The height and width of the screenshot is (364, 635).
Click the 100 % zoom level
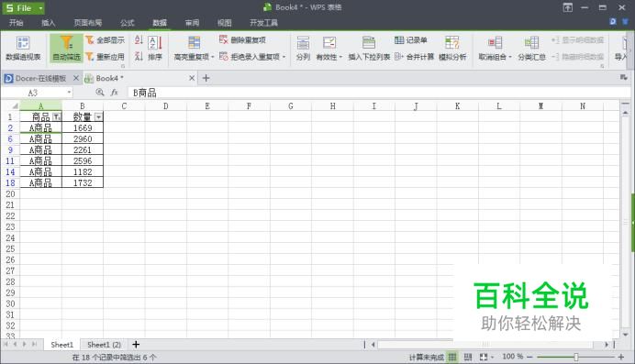coord(513,357)
